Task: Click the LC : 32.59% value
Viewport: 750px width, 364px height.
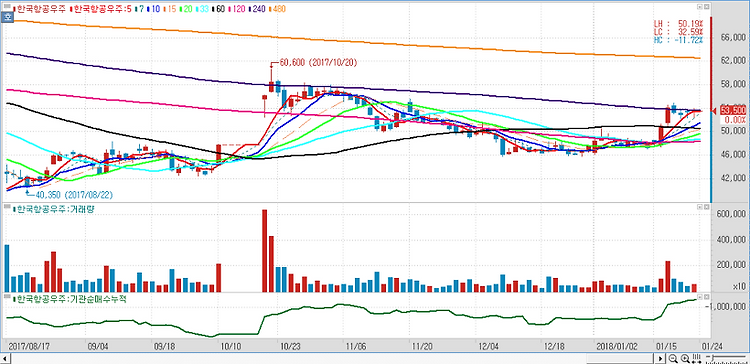Action: 678,31
